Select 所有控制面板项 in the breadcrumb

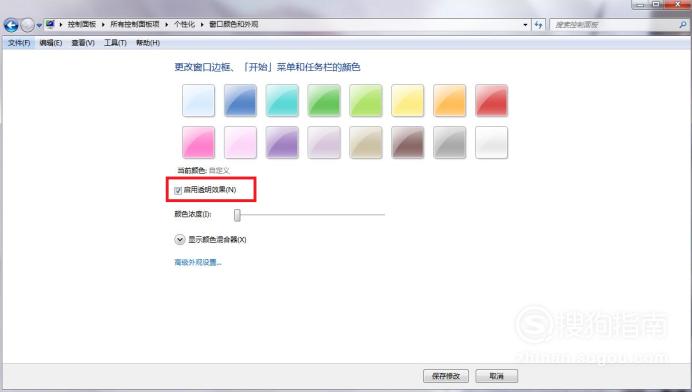(x=135, y=24)
